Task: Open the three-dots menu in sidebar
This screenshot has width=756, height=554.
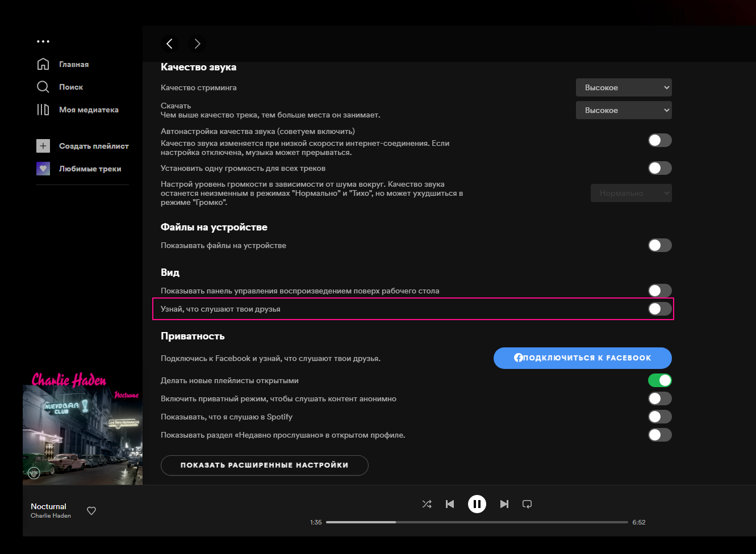Action: coord(43,41)
